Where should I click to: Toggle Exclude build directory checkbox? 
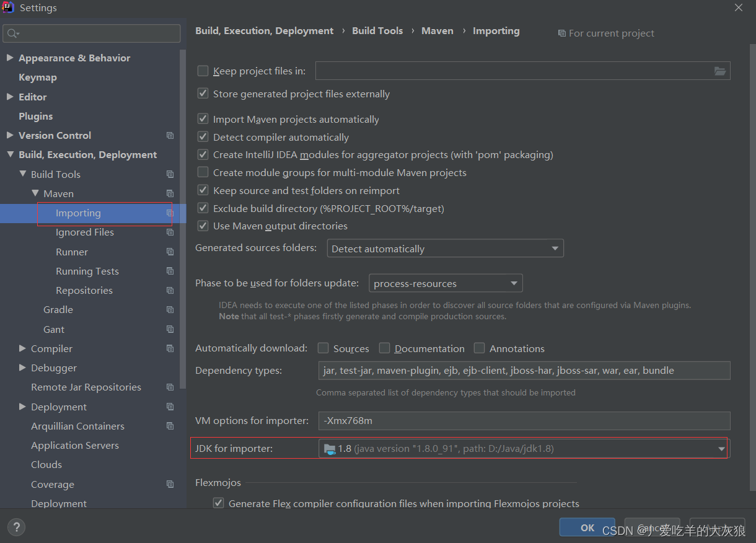(203, 208)
